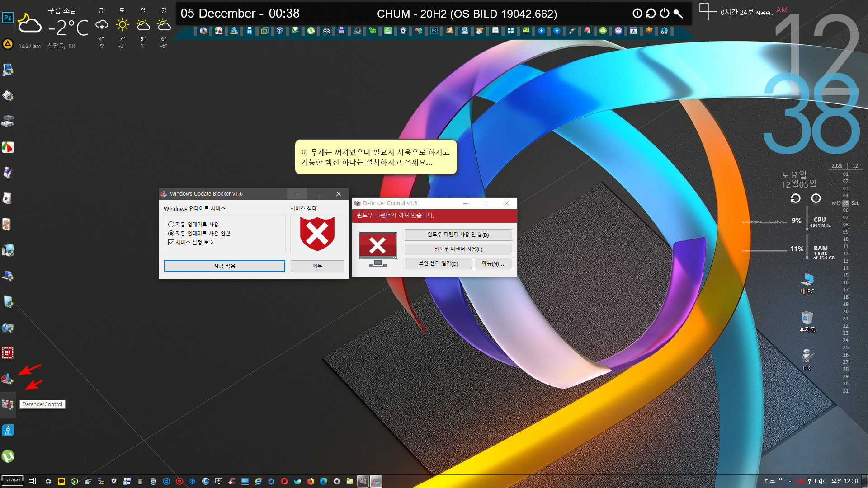Open 메뉴(M)... in Defender Control
This screenshot has height=488, width=868.
point(493,264)
